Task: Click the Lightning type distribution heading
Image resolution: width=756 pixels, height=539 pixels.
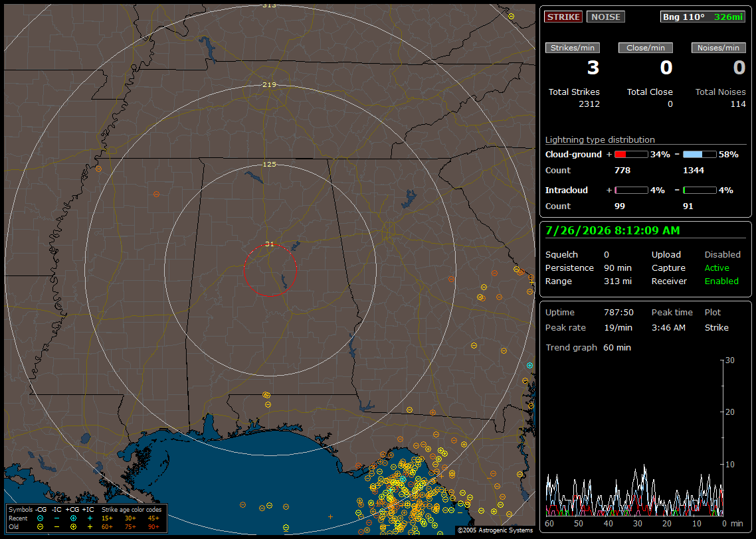Action: point(600,139)
